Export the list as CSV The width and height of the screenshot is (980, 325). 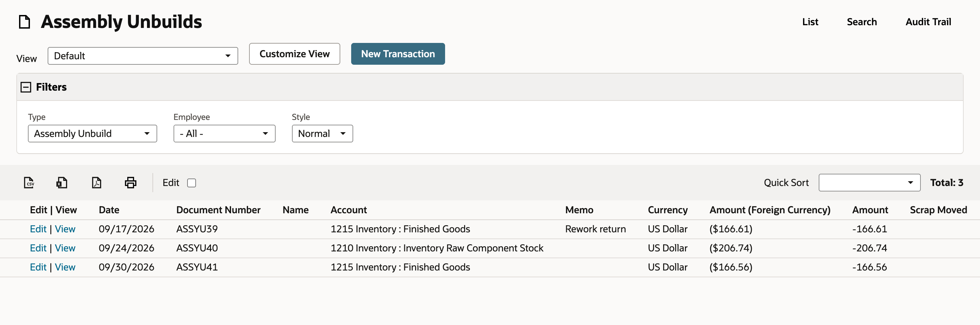29,183
